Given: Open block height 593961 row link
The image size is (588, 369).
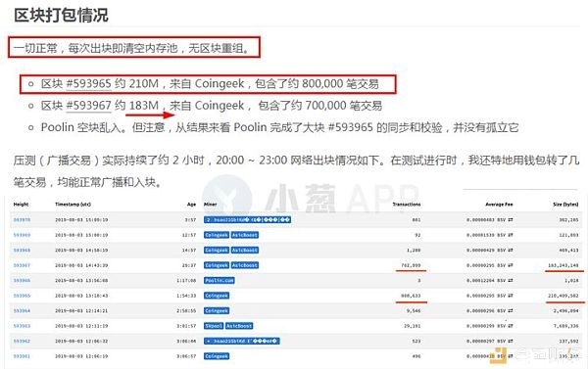Looking at the screenshot, I should click(x=22, y=356).
